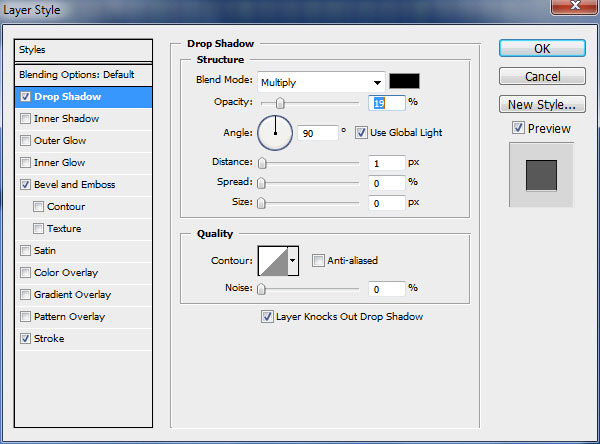Enable the Contour sub-option checkbox
The image size is (600, 444).
(x=38, y=207)
